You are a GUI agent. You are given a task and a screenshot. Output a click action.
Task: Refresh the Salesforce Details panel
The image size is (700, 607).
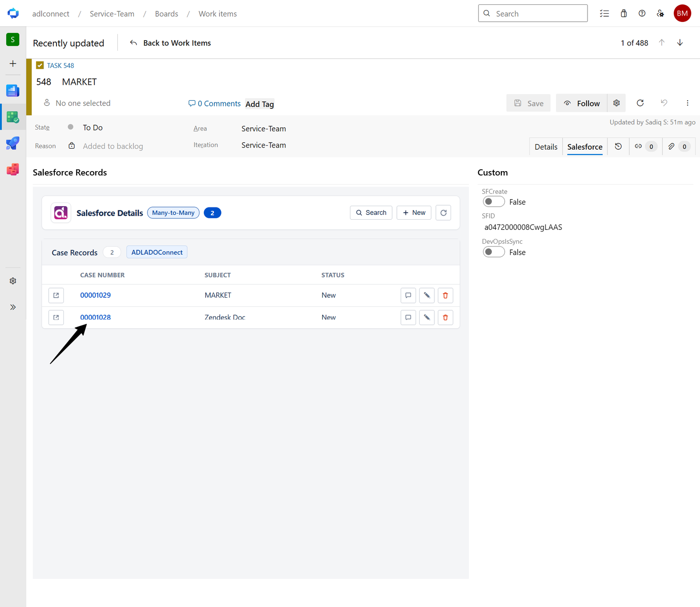pos(443,213)
